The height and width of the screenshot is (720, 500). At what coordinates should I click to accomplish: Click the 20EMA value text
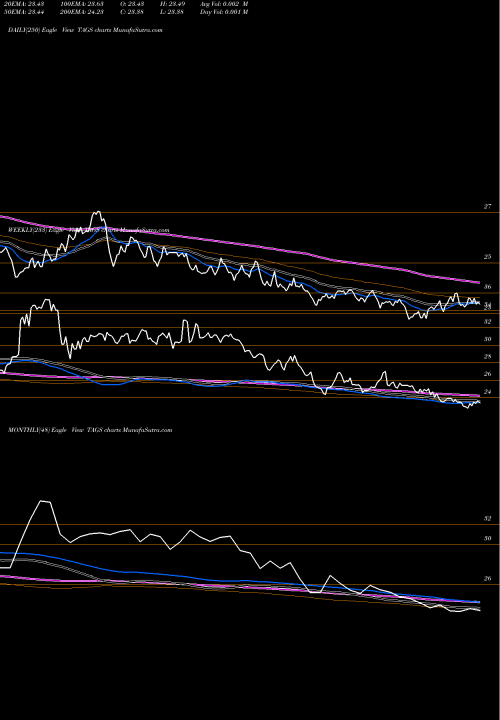click(x=23, y=4)
